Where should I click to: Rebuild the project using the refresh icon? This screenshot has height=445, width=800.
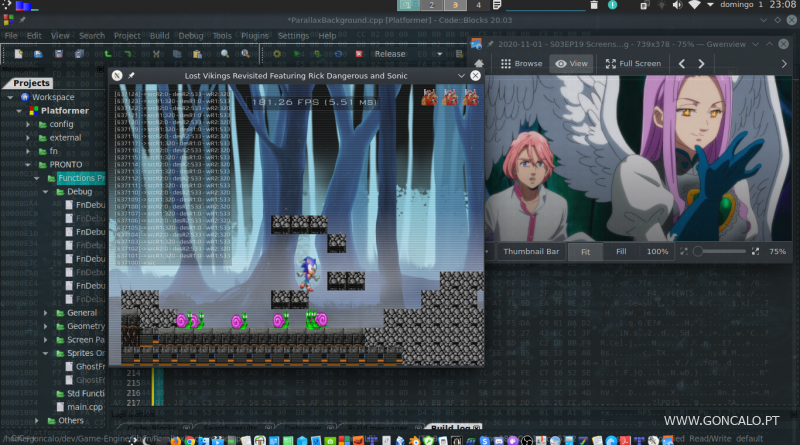pos(338,54)
